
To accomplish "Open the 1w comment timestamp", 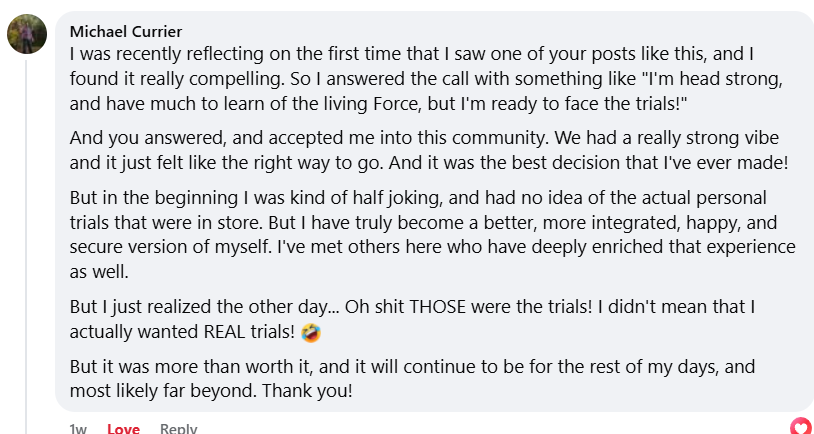I will (x=78, y=428).
